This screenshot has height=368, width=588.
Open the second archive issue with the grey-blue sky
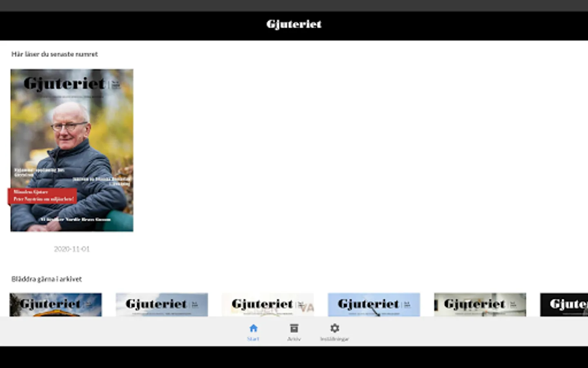[x=162, y=305]
